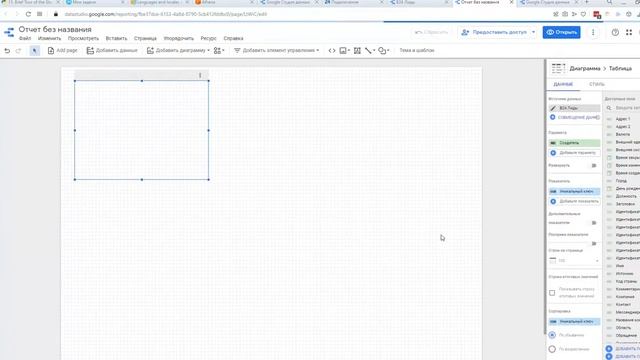Select the По возрастанию radio button
Viewport: 640px width, 360px height.
(552, 349)
